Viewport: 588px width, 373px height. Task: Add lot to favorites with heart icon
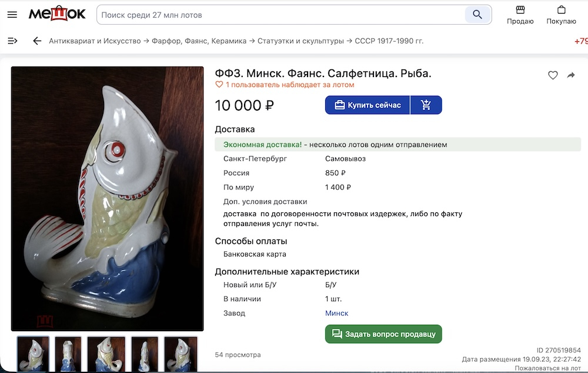click(x=553, y=75)
